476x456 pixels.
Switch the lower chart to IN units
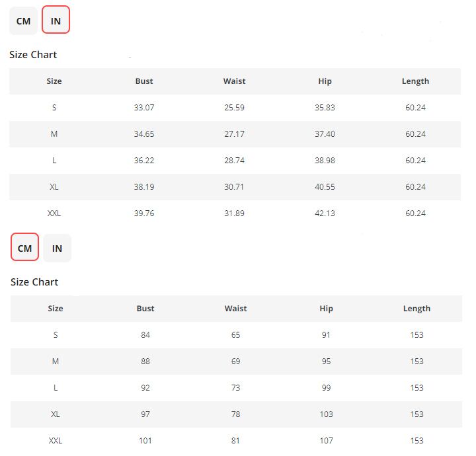57,248
